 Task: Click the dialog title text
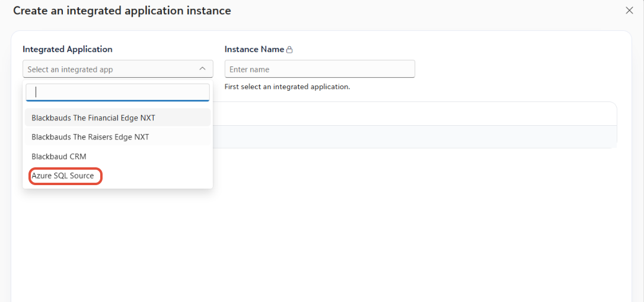point(122,11)
